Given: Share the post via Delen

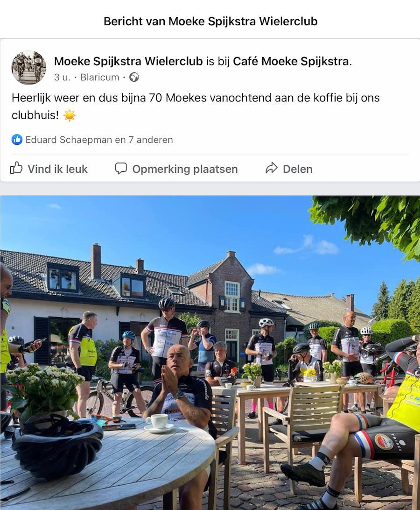Looking at the screenshot, I should click(297, 169).
